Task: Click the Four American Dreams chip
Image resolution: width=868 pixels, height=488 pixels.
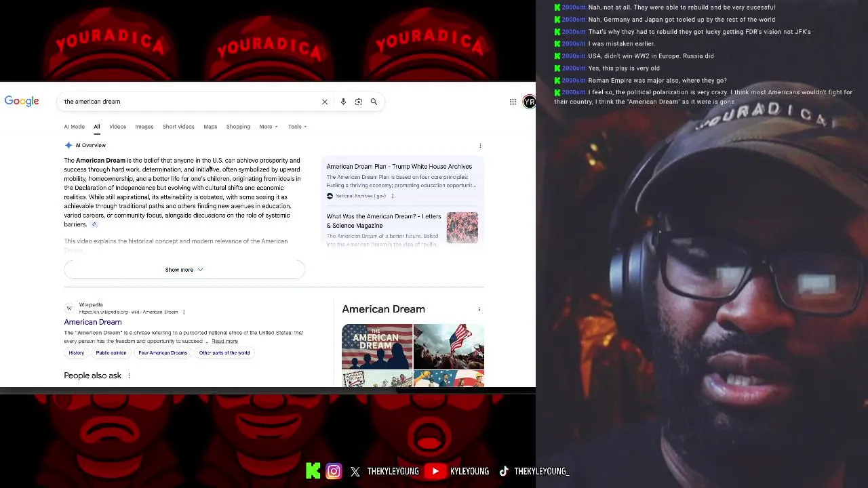Action: [x=163, y=353]
